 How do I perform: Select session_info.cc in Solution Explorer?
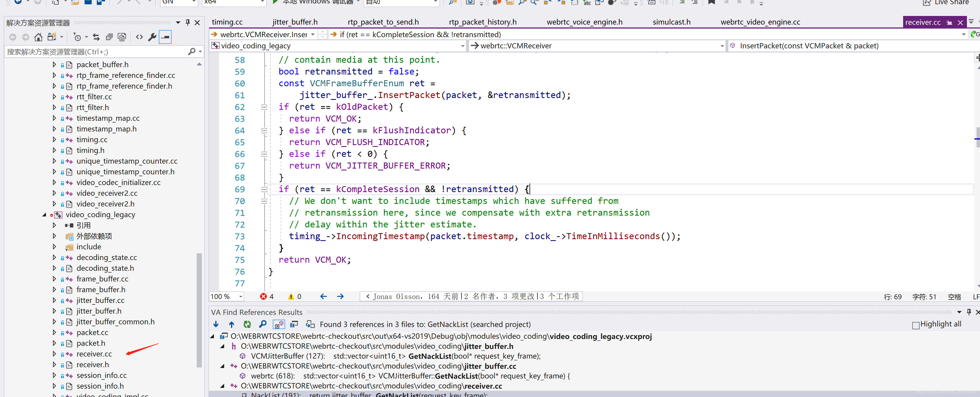coord(101,375)
